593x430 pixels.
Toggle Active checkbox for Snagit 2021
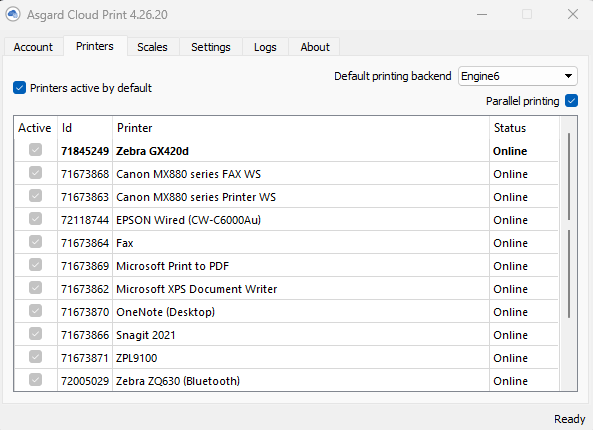click(36, 334)
